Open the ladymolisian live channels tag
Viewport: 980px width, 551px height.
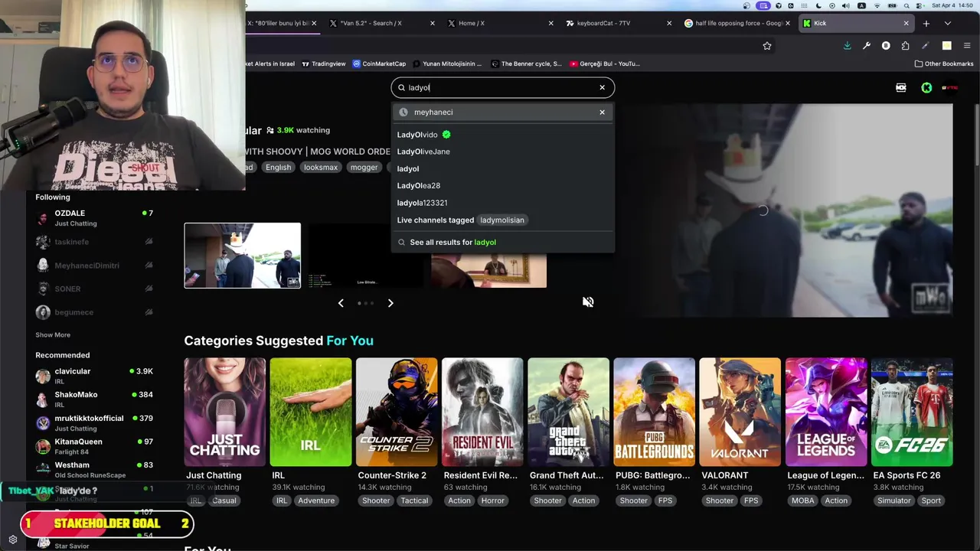coord(502,220)
